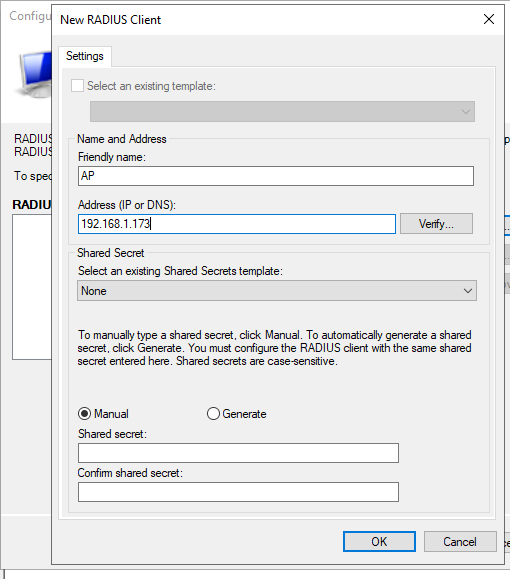The image size is (510, 579).
Task: Click the 'Confirm shared secret:' label
Action: click(130, 473)
